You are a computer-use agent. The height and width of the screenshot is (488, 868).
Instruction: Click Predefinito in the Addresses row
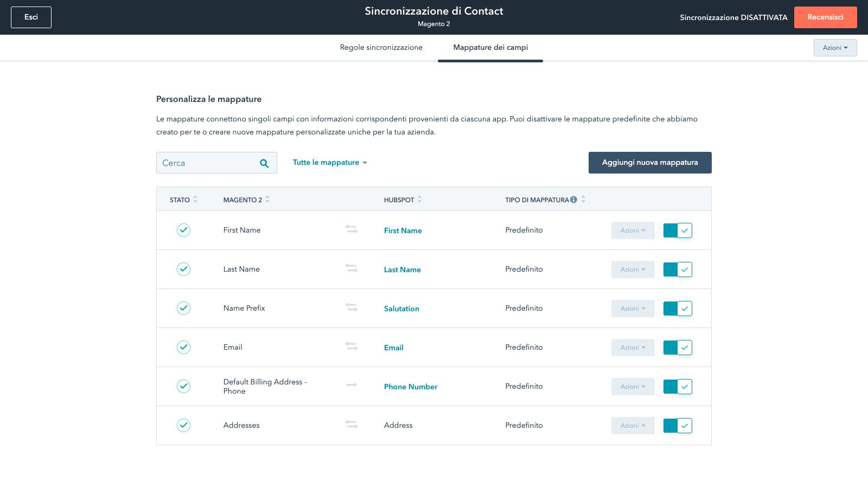524,425
